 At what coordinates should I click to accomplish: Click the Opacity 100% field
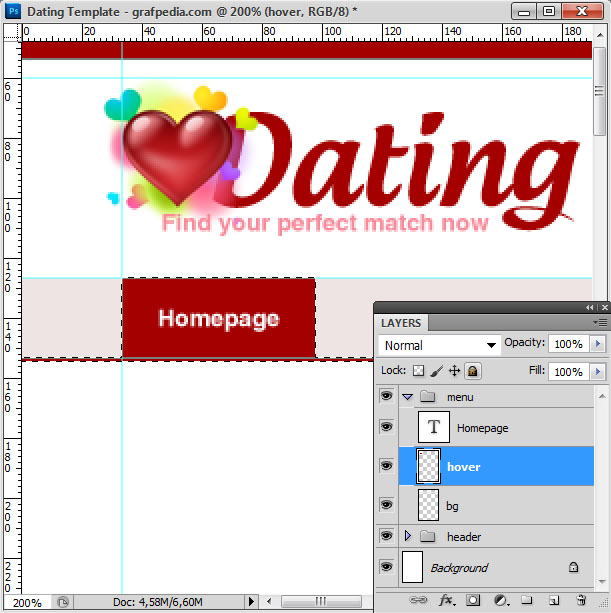(569, 344)
